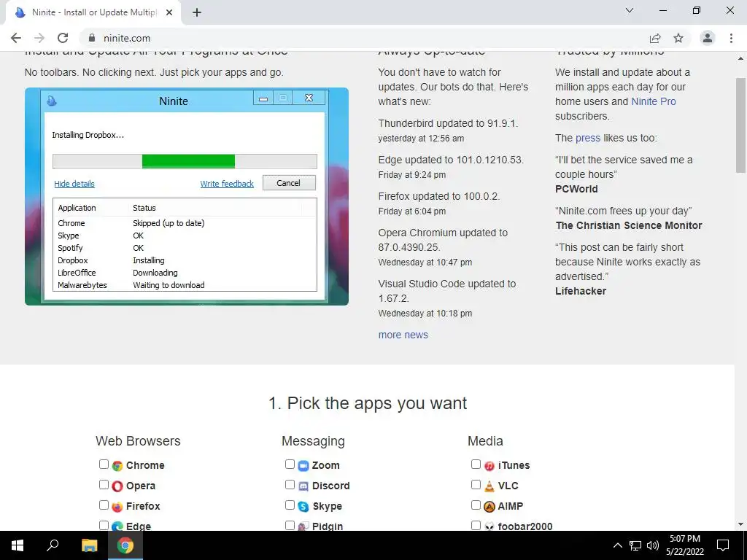Check the iTunes checkbox
Screen dimensions: 747x560
[476, 464]
